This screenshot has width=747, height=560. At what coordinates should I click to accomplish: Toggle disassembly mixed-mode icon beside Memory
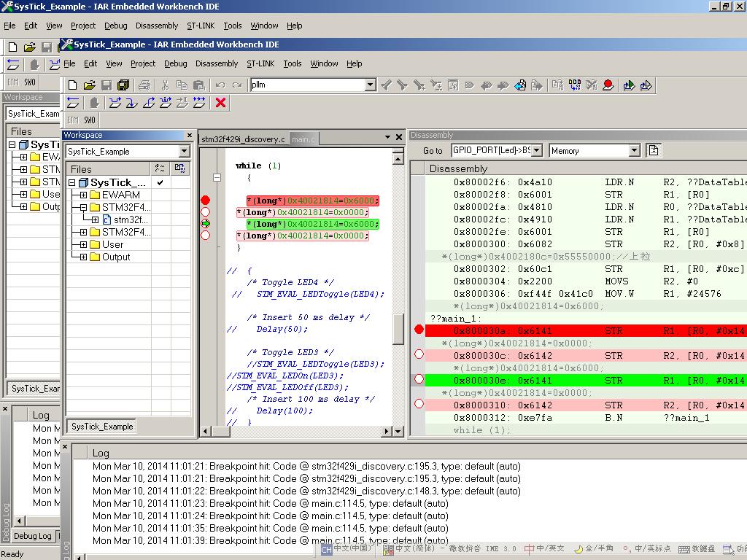(653, 150)
